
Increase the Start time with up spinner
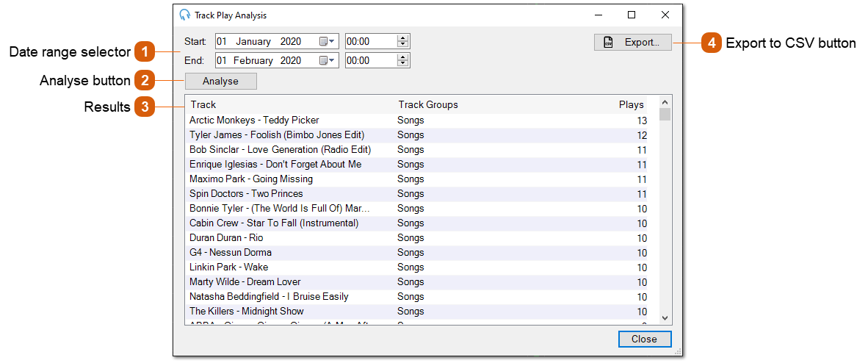(x=403, y=38)
